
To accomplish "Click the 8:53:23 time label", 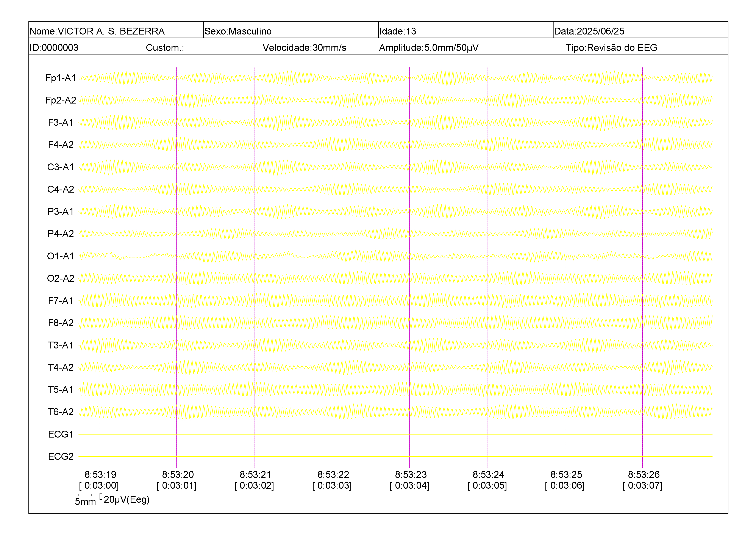I will (411, 475).
